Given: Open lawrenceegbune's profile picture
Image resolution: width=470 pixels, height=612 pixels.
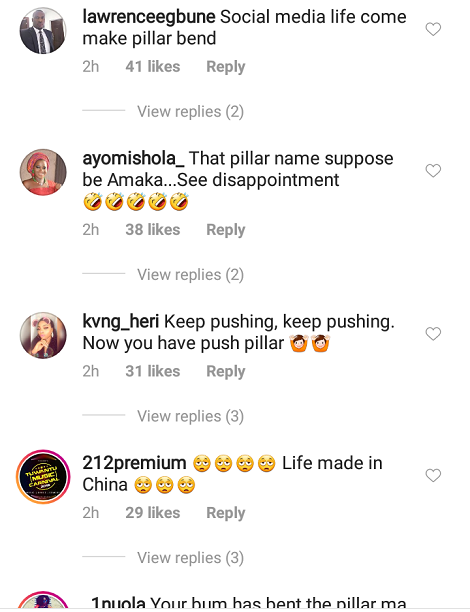Looking at the screenshot, I should coord(43,30).
